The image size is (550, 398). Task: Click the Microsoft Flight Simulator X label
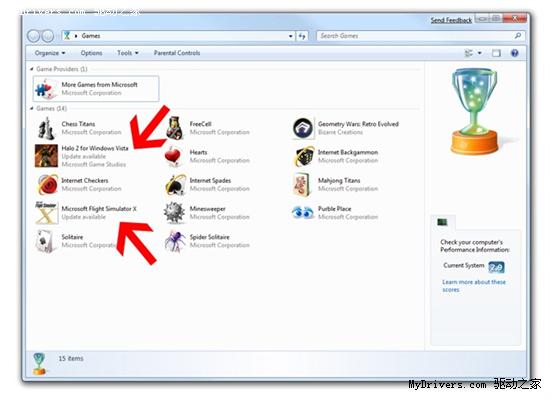coord(99,209)
